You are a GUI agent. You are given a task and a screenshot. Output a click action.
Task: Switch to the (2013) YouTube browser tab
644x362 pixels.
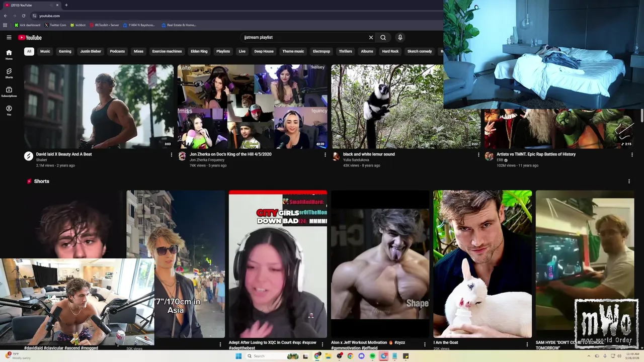31,5
